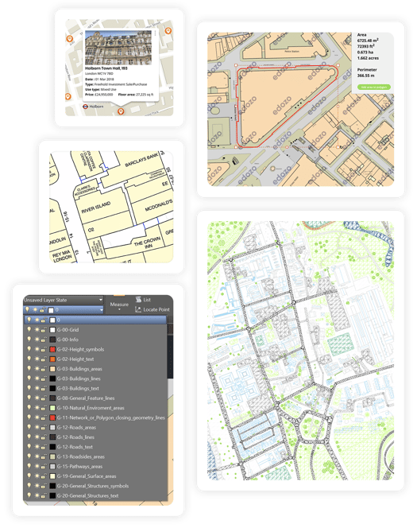Viewport: 417px width, 532px height.
Task: Click the Holborn Town Hall building photo
Action: point(118,47)
